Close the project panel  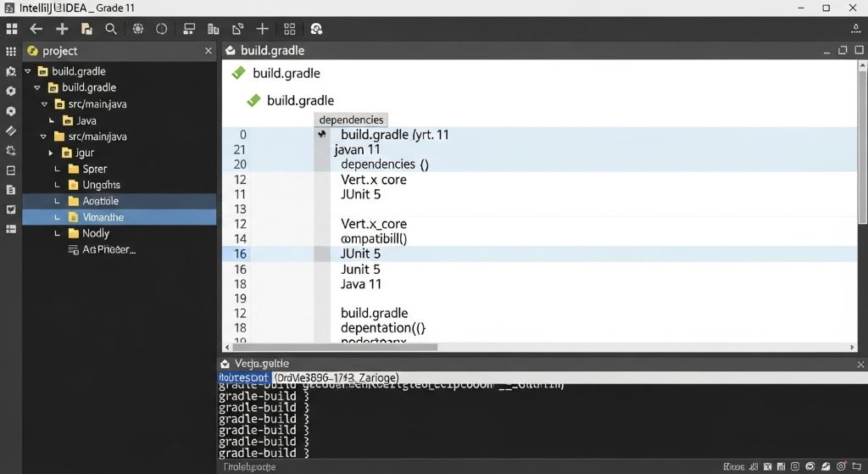click(x=209, y=51)
